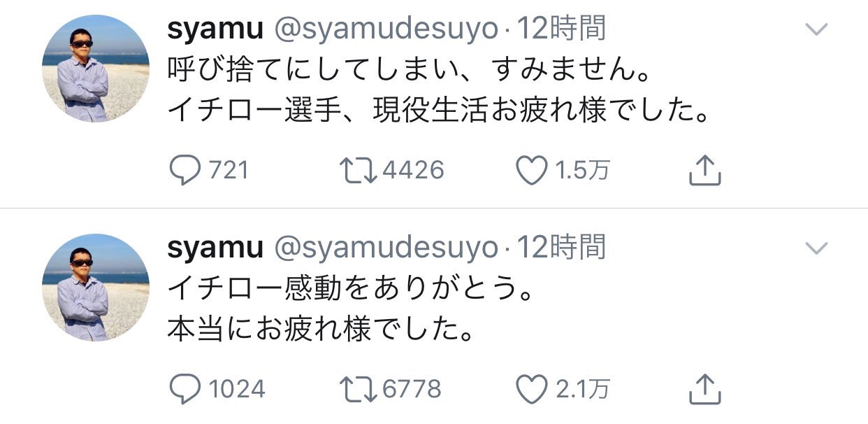Expand options chevron on the second tweet
Image resolution: width=868 pixels, height=424 pixels.
click(816, 248)
